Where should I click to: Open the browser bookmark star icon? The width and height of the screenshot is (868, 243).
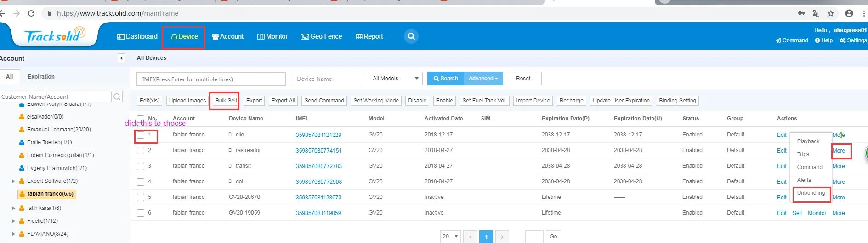click(831, 13)
